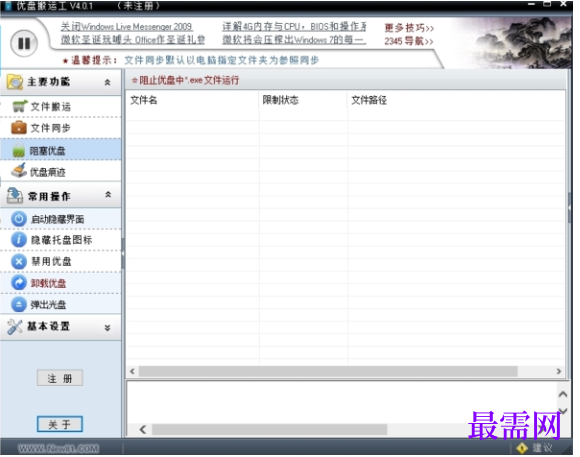This screenshot has height=457, width=580.
Task: Open the 更多技巧>> link
Action: (409, 28)
